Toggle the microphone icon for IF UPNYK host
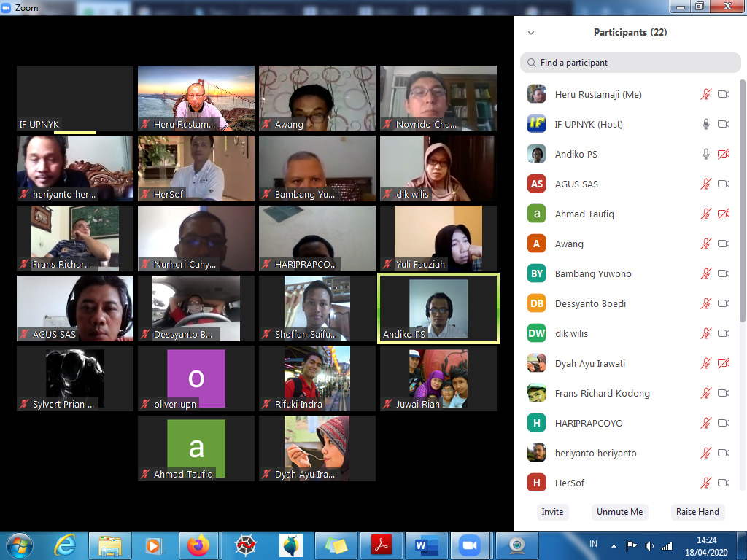747x560 pixels. coord(705,124)
